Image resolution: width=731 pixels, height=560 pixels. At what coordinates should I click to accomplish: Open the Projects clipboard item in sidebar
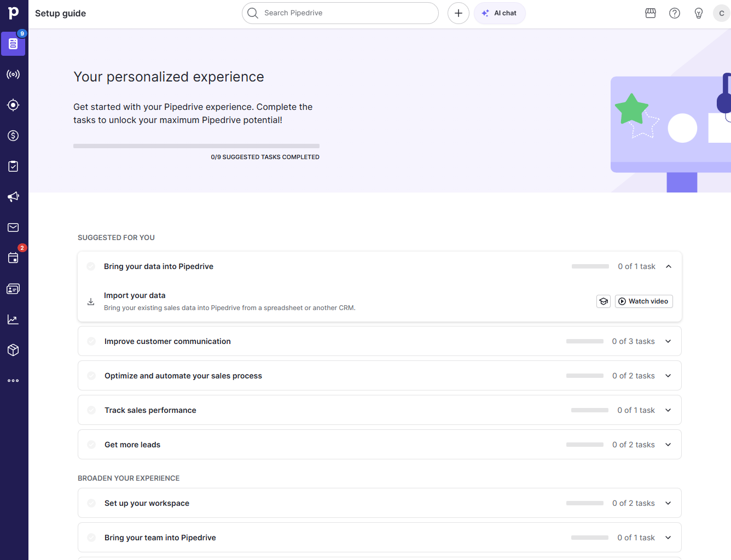(13, 166)
